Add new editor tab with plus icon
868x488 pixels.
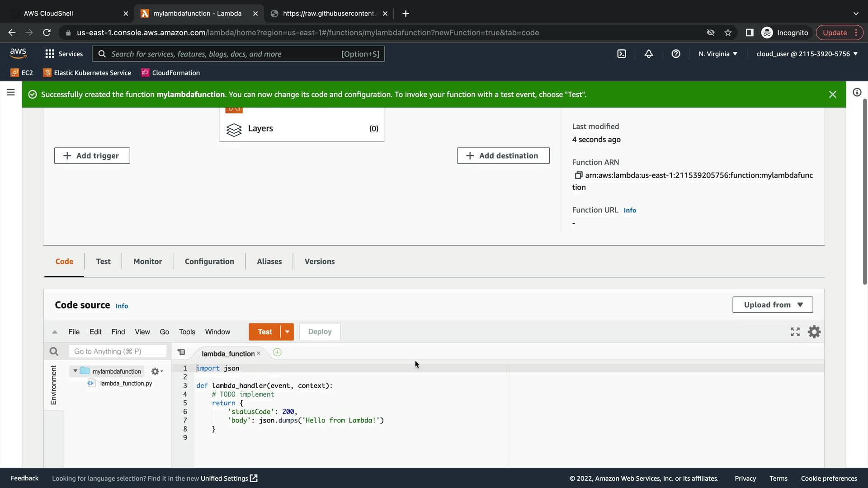pyautogui.click(x=278, y=352)
